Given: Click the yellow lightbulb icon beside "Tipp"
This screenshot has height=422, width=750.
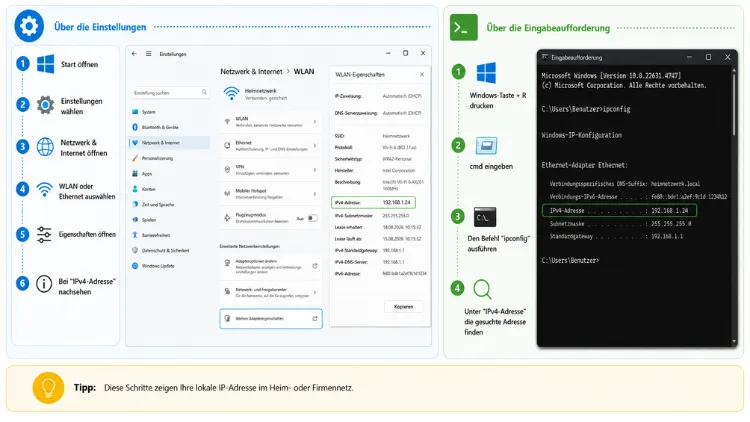Looking at the screenshot, I should click(48, 388).
